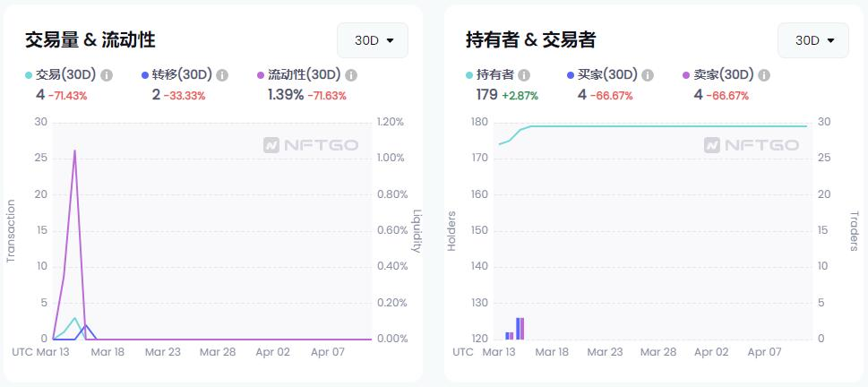Click info icon next to 买家(30D)

[647, 75]
